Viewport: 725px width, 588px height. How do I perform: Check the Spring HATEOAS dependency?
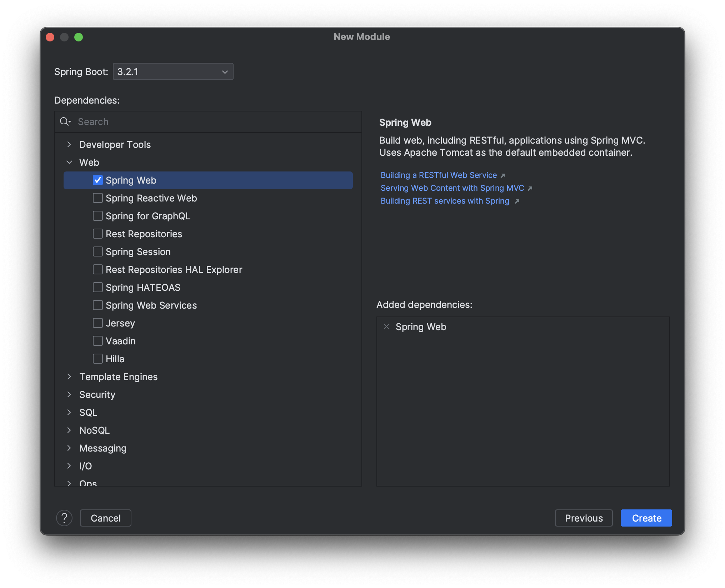(97, 287)
